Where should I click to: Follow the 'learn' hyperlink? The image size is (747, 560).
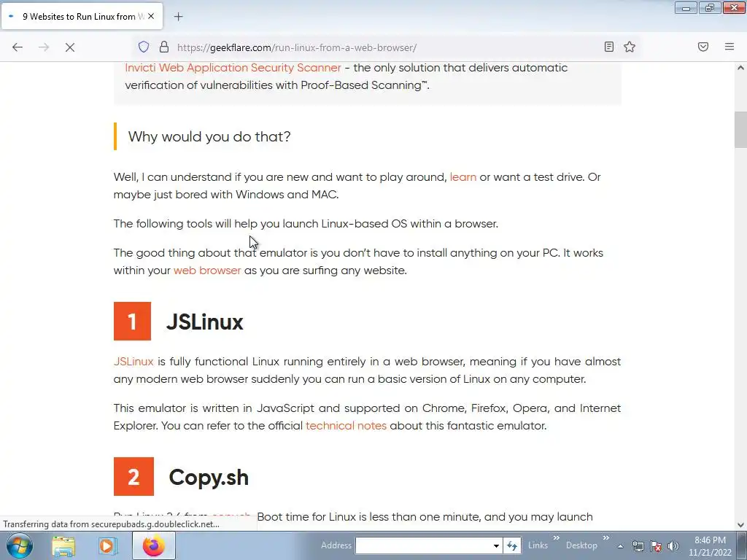(463, 177)
